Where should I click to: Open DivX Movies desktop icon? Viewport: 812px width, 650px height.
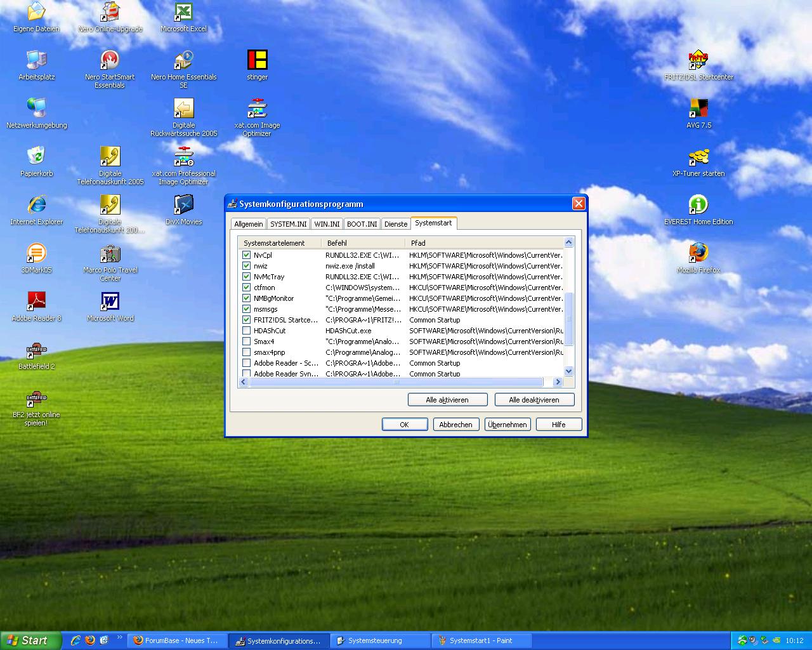183,209
